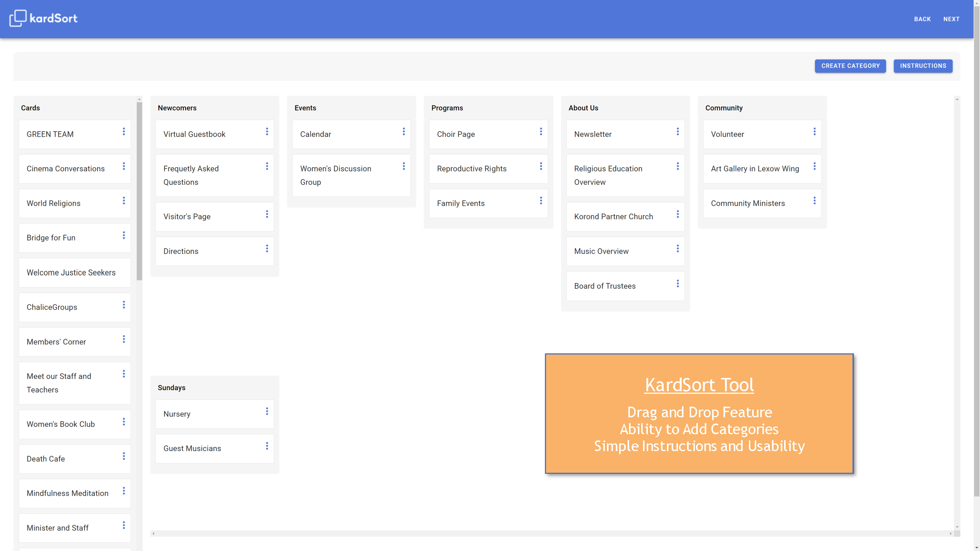This screenshot has width=980, height=551.
Task: Select the Welcome Justice Seekers card
Action: point(75,273)
